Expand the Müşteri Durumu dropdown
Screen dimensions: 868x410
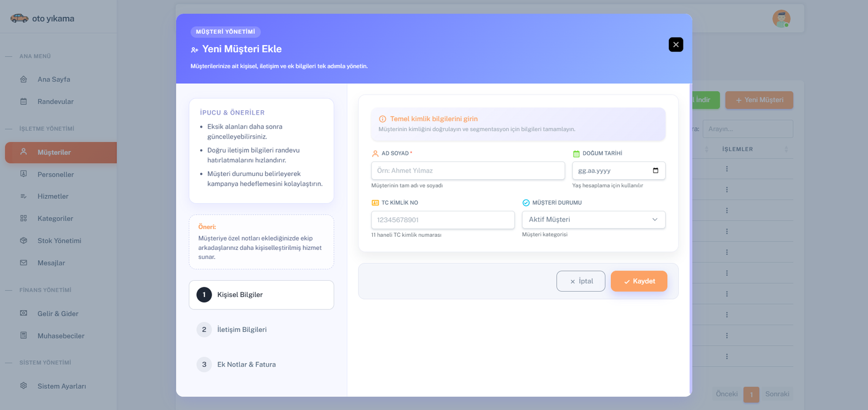tap(593, 219)
